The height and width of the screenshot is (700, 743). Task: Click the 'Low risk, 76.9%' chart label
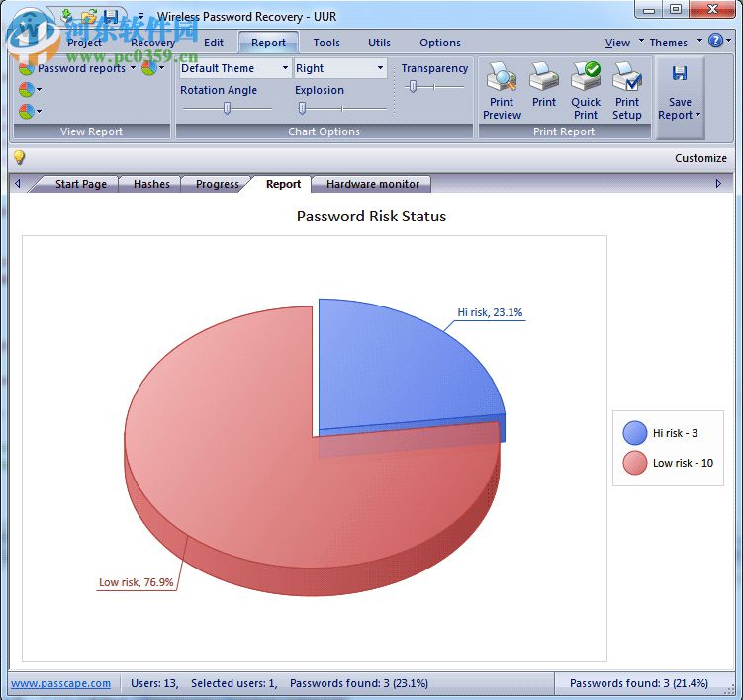pos(136,582)
